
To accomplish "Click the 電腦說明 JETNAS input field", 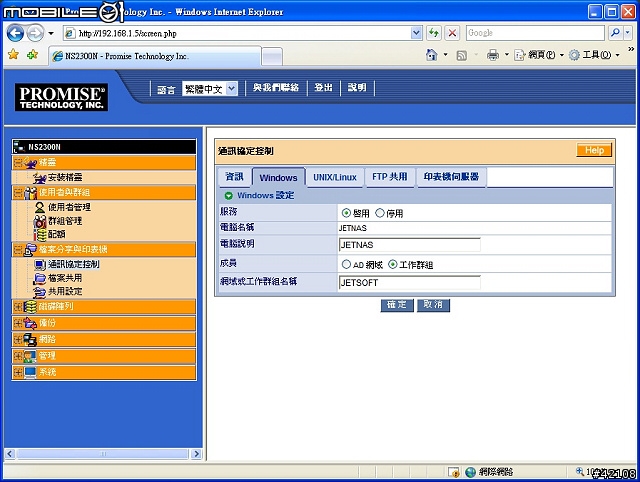I will click(x=409, y=245).
